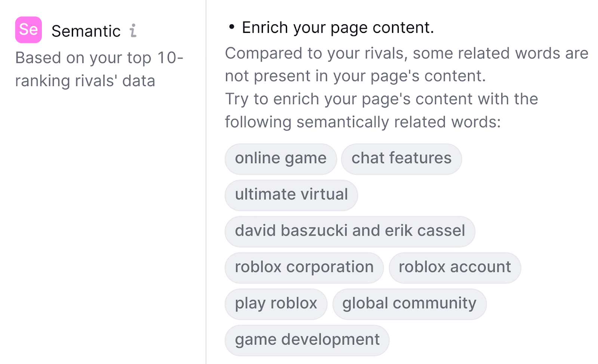Click the 'following semantically related words' line
This screenshot has height=364, width=598.
pyautogui.click(x=363, y=122)
